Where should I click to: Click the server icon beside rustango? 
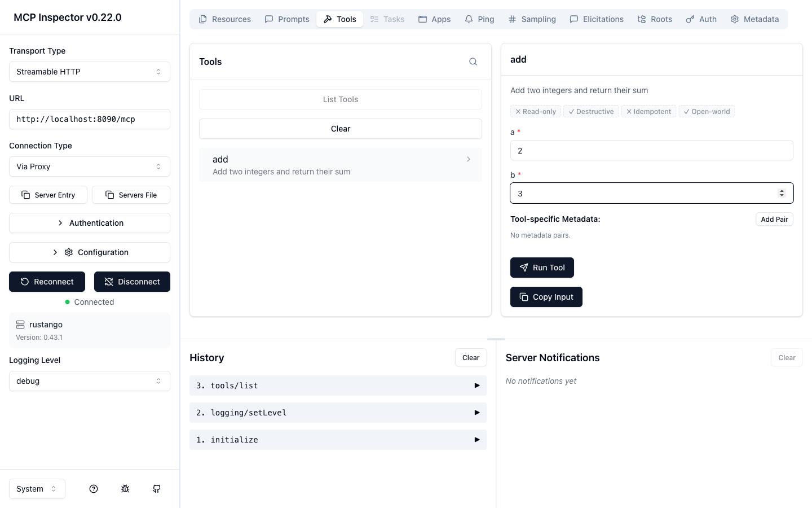pyautogui.click(x=20, y=325)
